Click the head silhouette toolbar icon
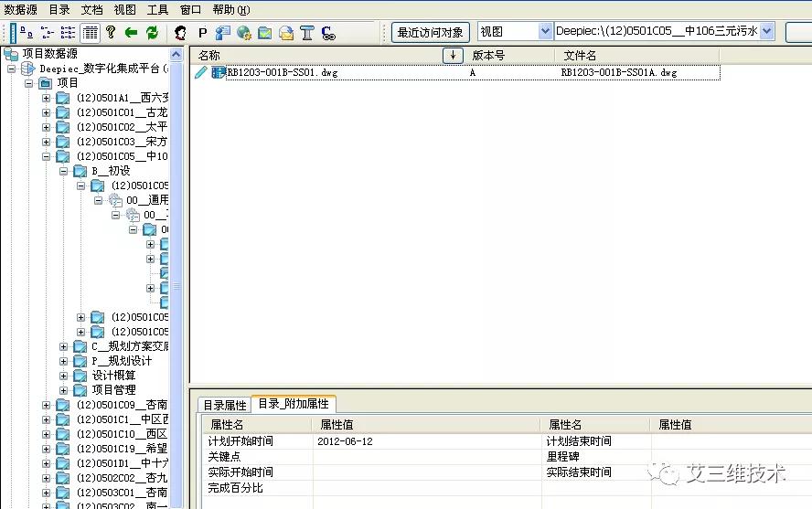 tap(181, 32)
